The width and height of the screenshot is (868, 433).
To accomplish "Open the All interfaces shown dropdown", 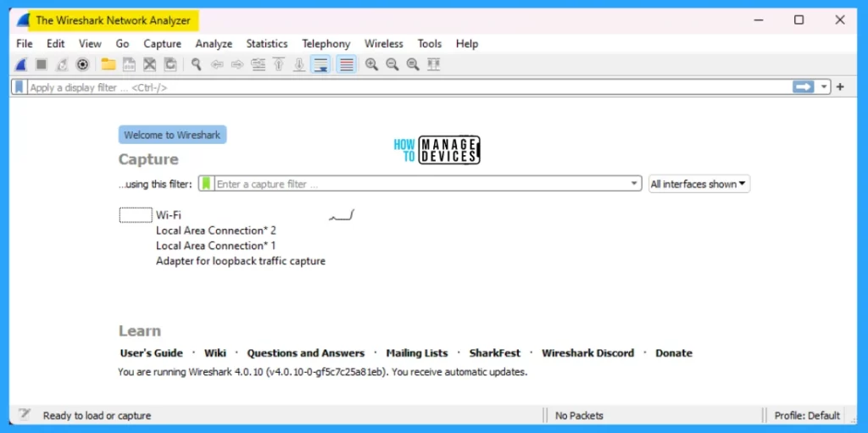I will click(x=699, y=184).
